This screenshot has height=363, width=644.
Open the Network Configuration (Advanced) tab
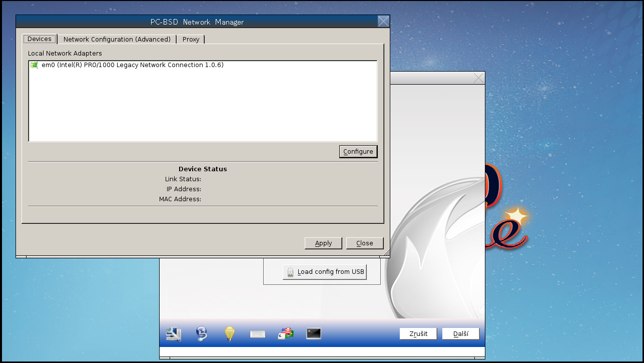[117, 39]
